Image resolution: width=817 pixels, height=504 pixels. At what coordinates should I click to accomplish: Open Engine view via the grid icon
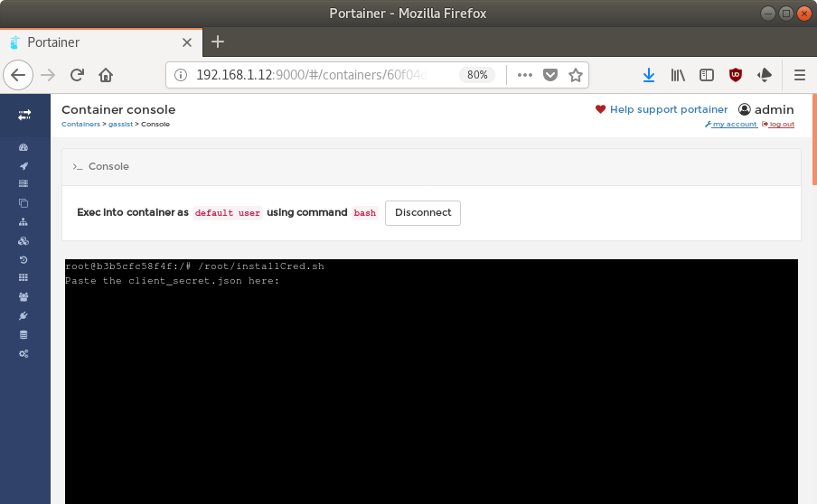pyautogui.click(x=23, y=277)
